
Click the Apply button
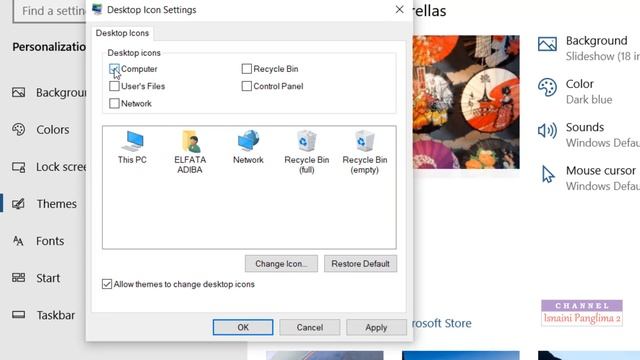(x=376, y=327)
